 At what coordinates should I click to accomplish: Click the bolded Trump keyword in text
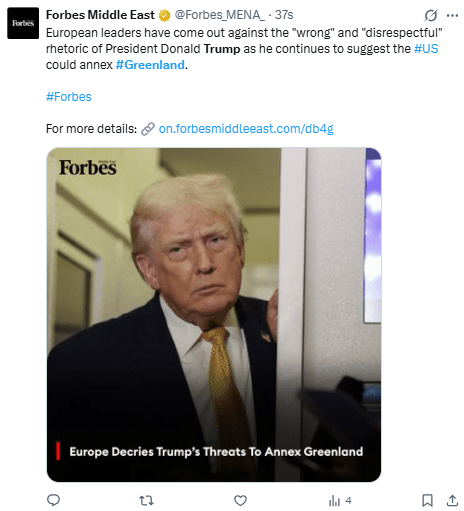(222, 49)
